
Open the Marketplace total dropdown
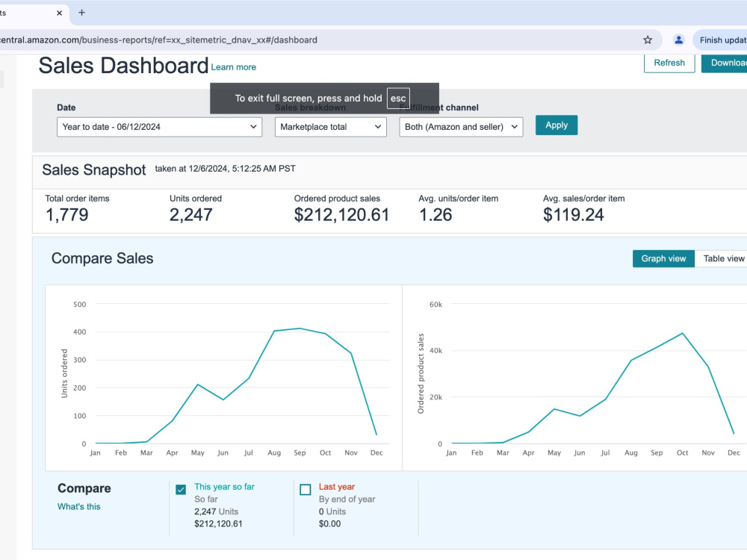[x=331, y=127]
